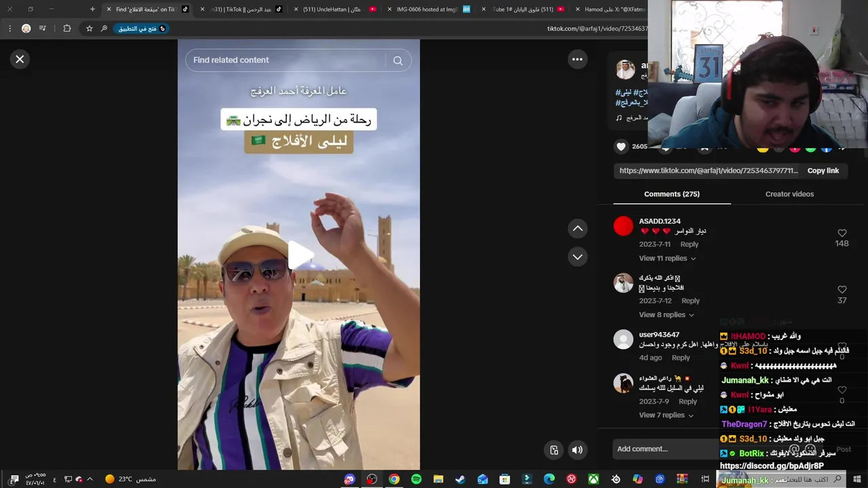
Task: Open the browser extensions puzzle icon
Action: (x=66, y=28)
